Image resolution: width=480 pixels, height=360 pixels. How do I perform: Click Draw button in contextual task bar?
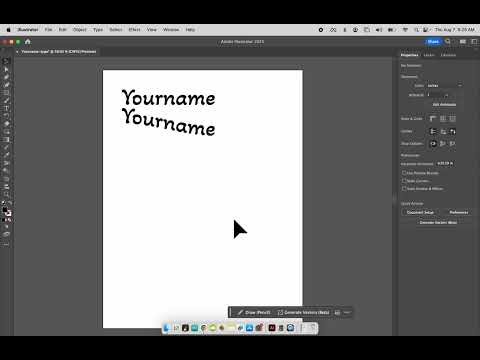click(254, 312)
